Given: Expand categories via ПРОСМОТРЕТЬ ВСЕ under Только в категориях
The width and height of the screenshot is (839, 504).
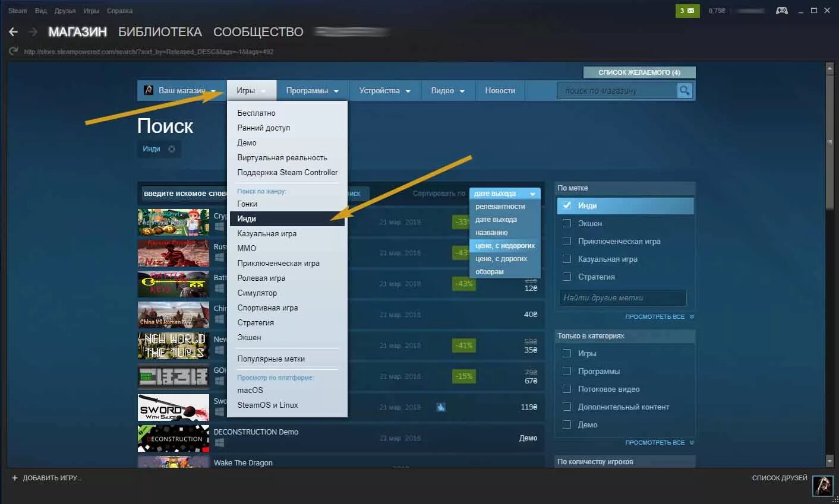Looking at the screenshot, I should (659, 442).
